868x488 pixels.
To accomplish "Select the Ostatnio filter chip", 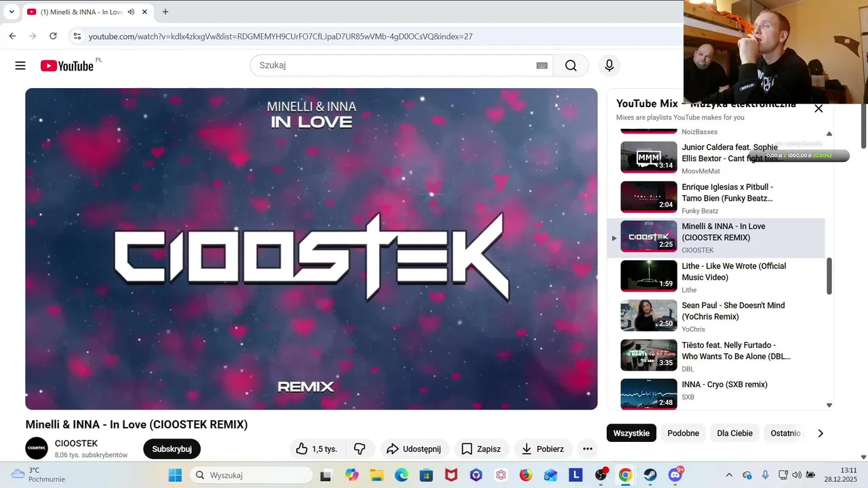I will pos(785,433).
